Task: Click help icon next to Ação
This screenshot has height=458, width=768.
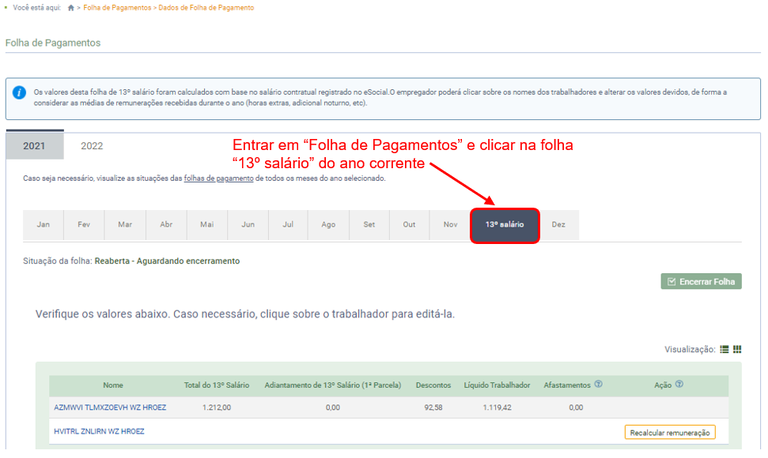Action: pyautogui.click(x=679, y=384)
